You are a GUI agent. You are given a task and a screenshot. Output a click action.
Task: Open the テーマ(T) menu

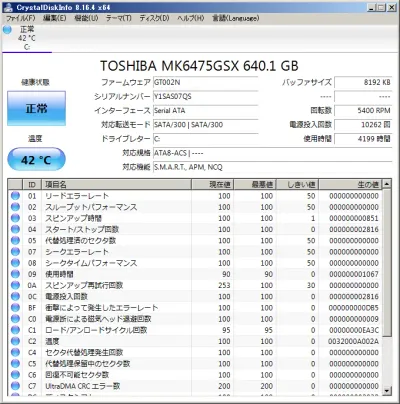click(119, 18)
